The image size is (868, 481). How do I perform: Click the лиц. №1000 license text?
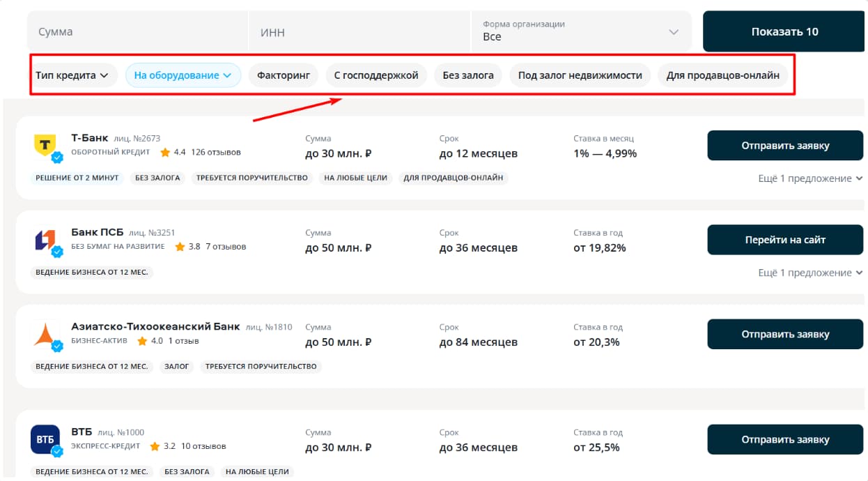tap(121, 432)
